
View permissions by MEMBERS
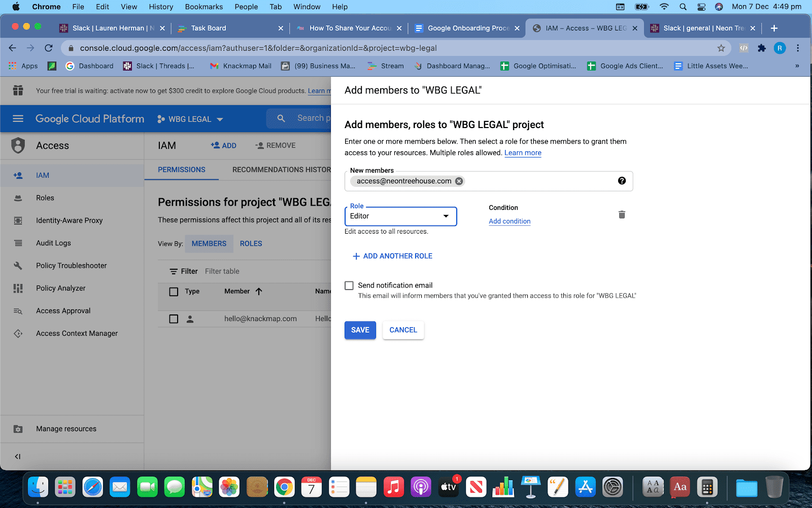tap(209, 244)
